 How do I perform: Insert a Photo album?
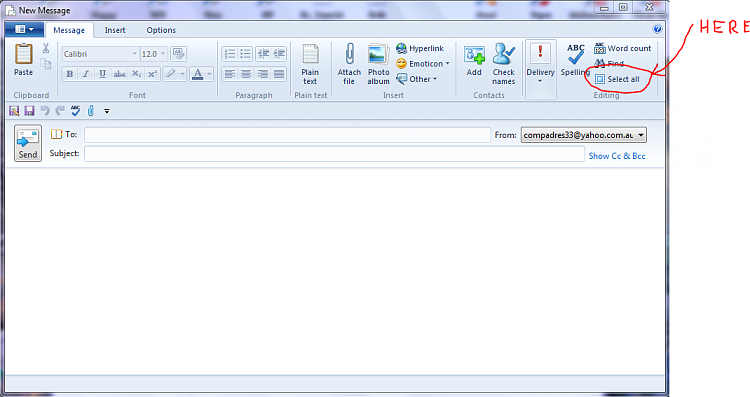click(378, 64)
